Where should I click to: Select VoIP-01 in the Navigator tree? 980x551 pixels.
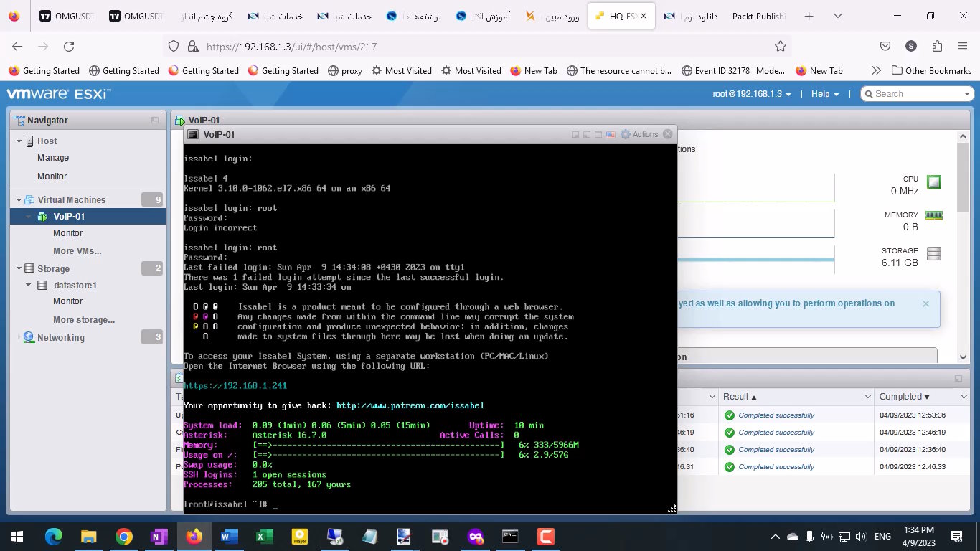tap(88, 216)
